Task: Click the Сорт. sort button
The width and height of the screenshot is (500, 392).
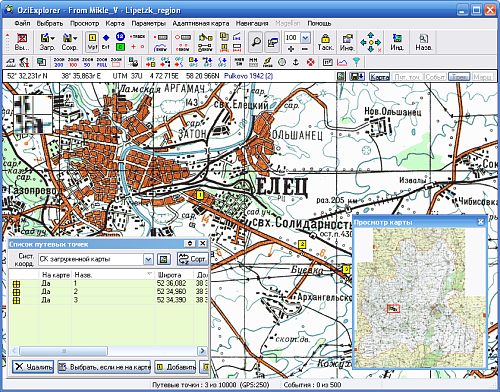Action: 193,259
